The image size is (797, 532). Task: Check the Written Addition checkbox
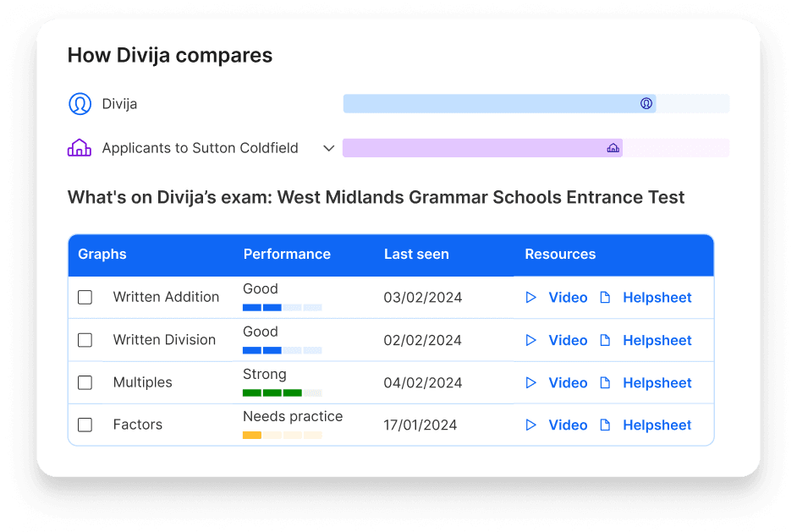(85, 297)
